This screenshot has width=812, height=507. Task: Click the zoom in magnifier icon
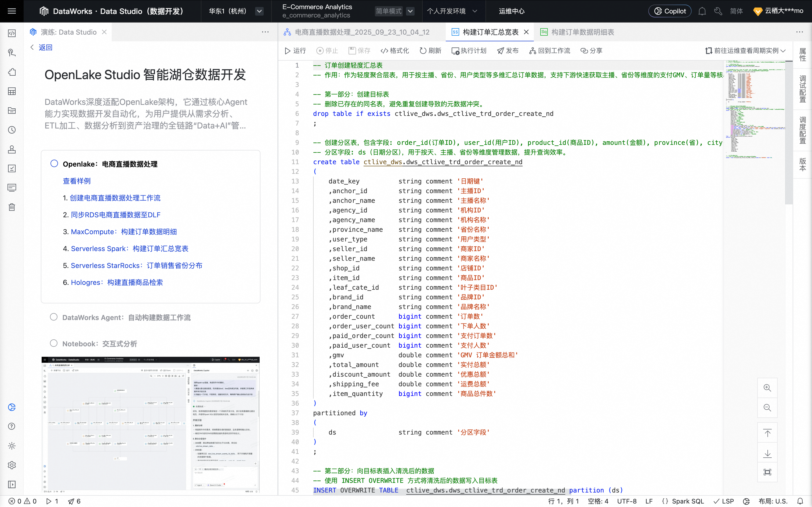[x=767, y=388]
